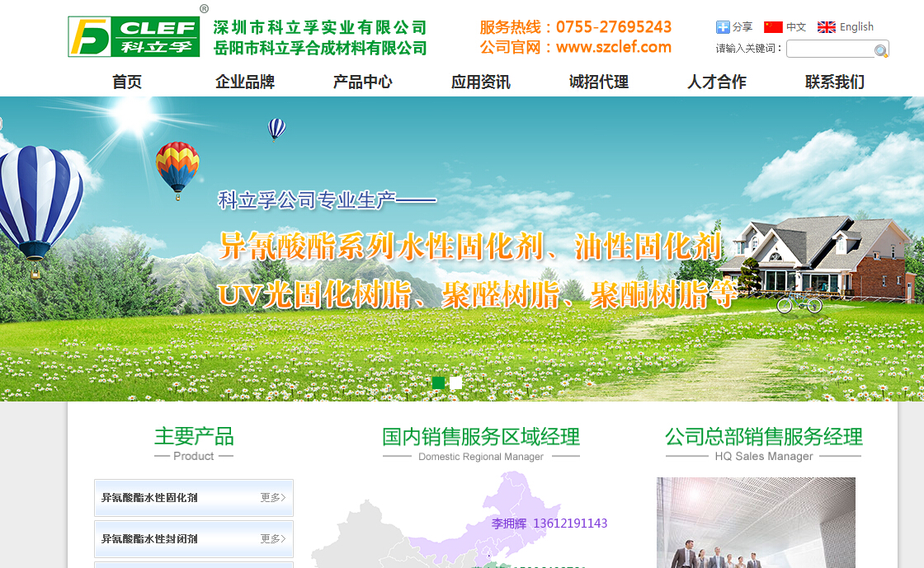This screenshot has height=568, width=924.
Task: Click phone number 13612191143 on map
Action: (x=570, y=523)
